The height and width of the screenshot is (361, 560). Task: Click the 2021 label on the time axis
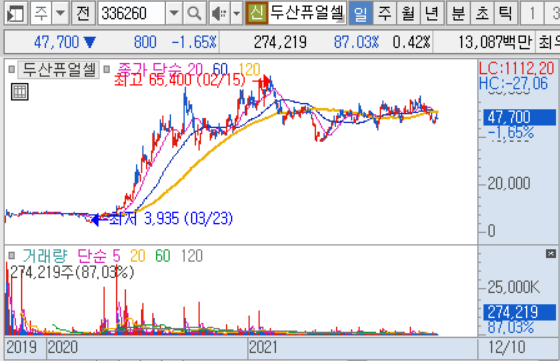click(x=263, y=347)
